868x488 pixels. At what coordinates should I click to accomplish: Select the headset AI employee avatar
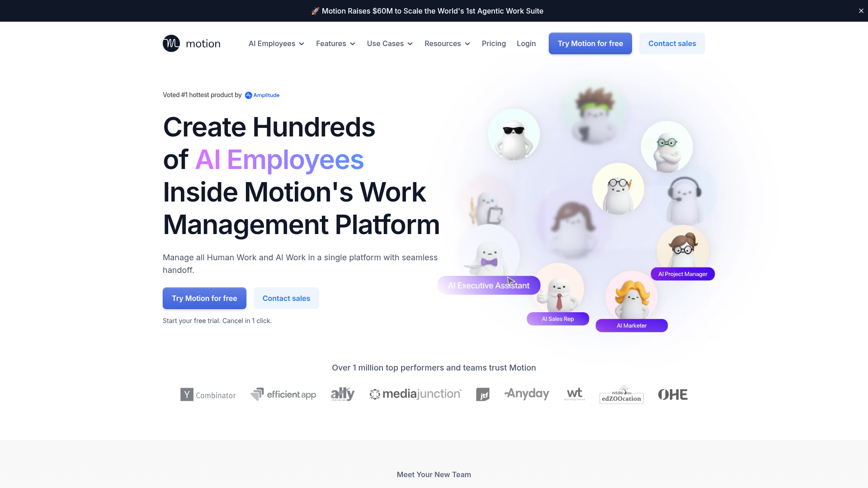click(684, 200)
